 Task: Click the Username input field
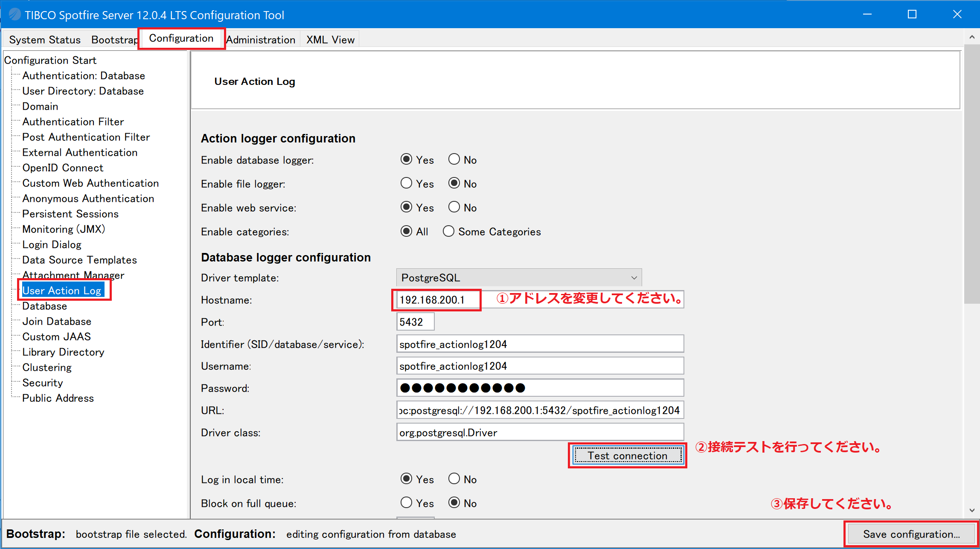(x=540, y=366)
